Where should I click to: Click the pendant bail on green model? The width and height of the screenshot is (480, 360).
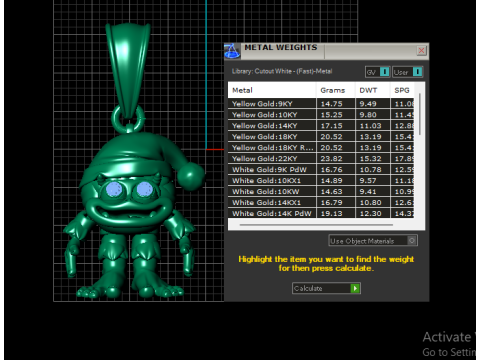click(x=128, y=70)
